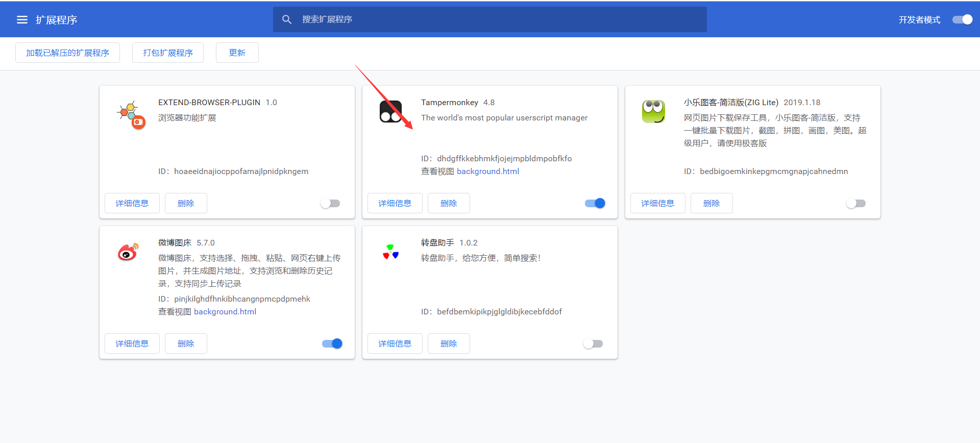This screenshot has height=443, width=980.
Task: Focus the 搜索扩展程序 search field
Action: coord(490,19)
